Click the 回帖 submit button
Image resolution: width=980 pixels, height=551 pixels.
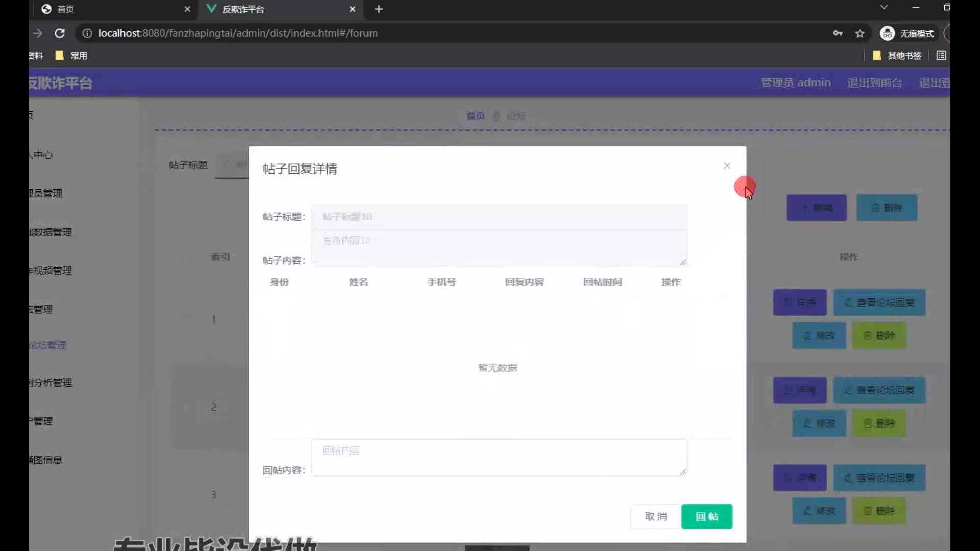[707, 516]
